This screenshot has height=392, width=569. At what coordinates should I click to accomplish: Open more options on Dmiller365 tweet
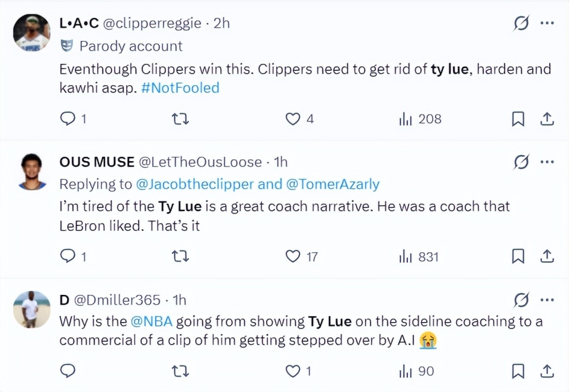pyautogui.click(x=546, y=300)
